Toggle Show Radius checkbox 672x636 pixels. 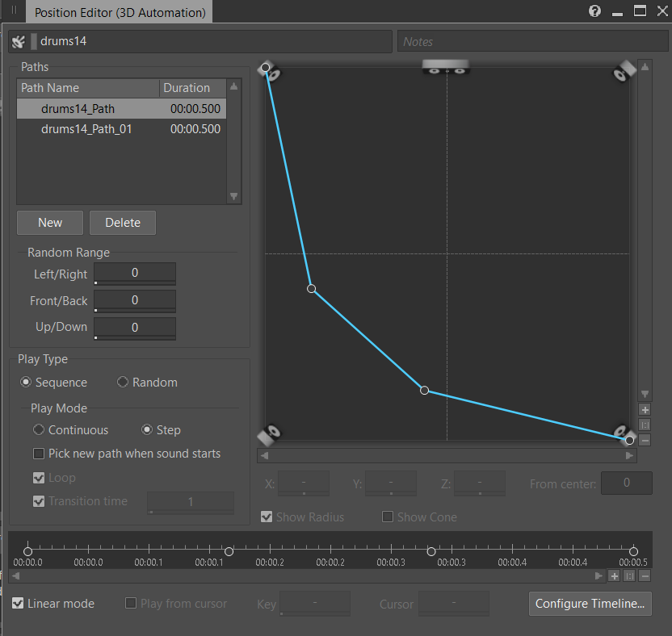click(267, 517)
